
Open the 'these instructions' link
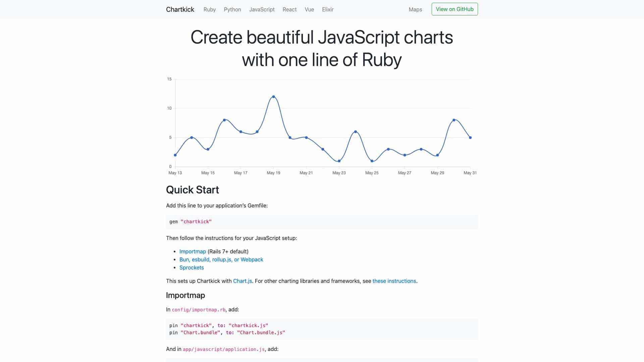394,281
